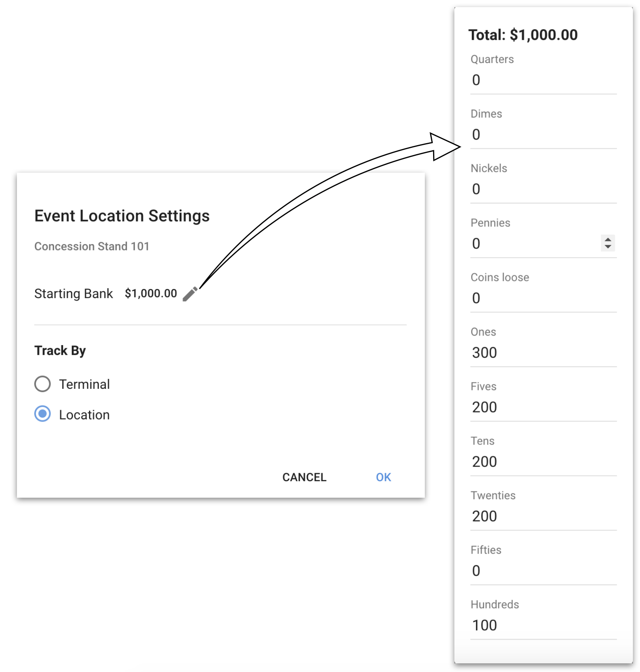The image size is (640, 672).
Task: Select the Location radio button
Action: point(43,414)
